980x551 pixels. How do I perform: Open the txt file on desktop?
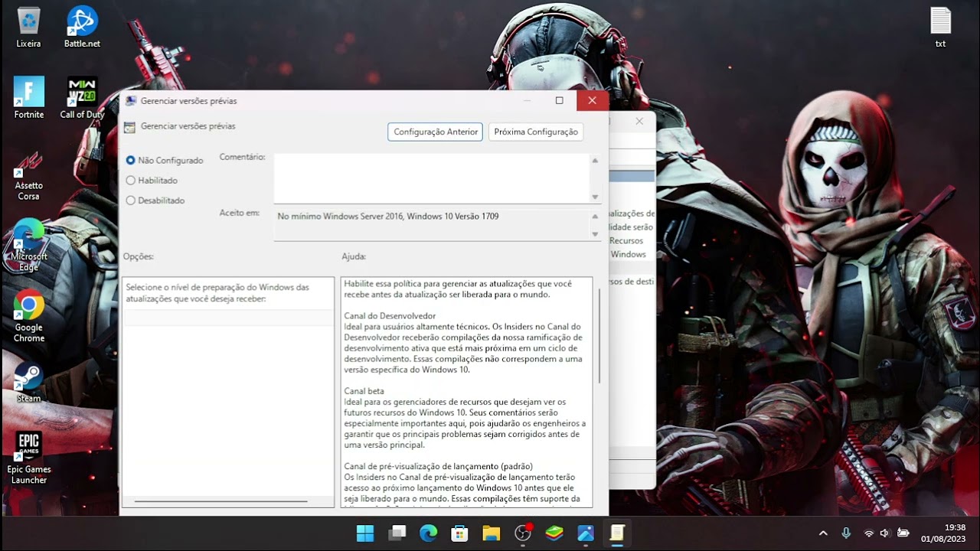tap(940, 27)
